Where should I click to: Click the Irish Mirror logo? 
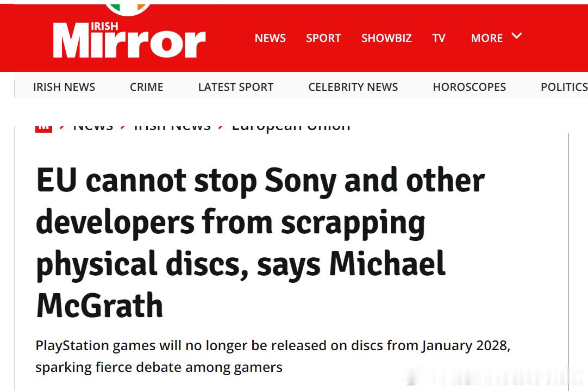(129, 40)
